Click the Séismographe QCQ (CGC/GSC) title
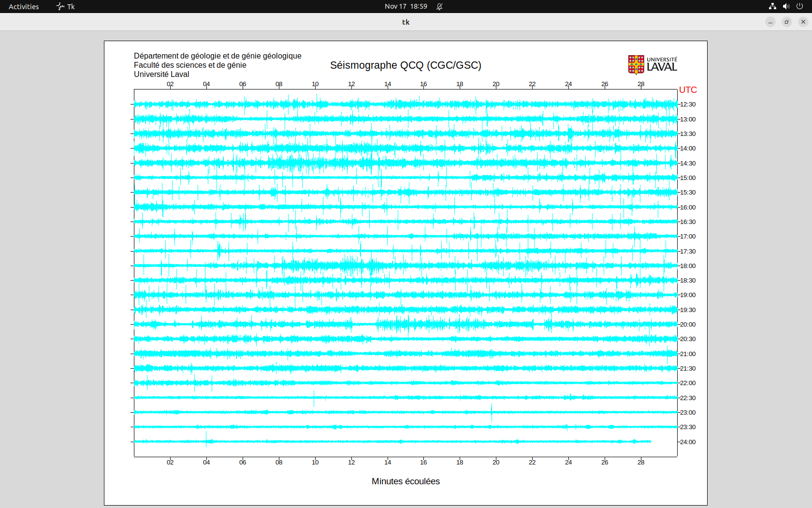Viewport: 812px width, 508px height. (406, 65)
